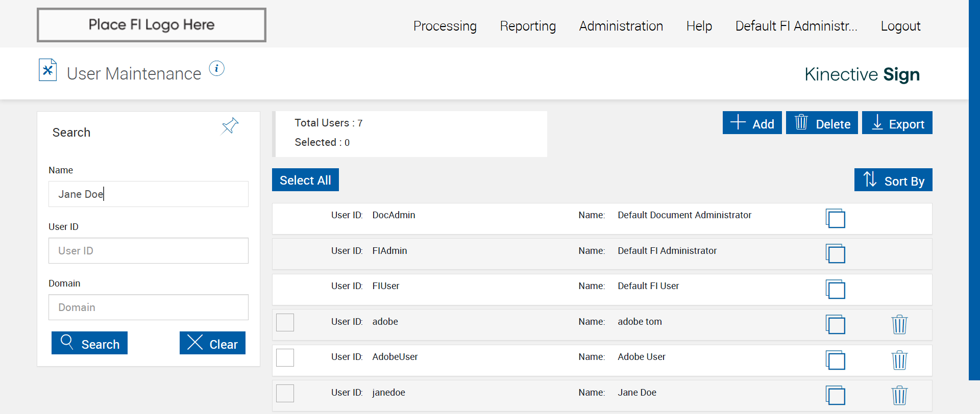Expand the Administration menu
980x414 pixels.
[621, 26]
